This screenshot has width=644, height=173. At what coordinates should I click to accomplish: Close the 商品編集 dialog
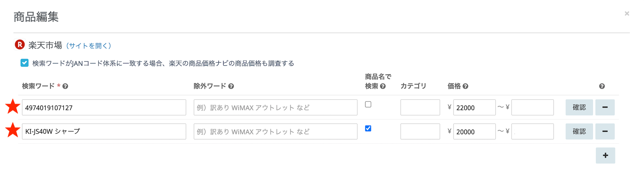[x=627, y=13]
